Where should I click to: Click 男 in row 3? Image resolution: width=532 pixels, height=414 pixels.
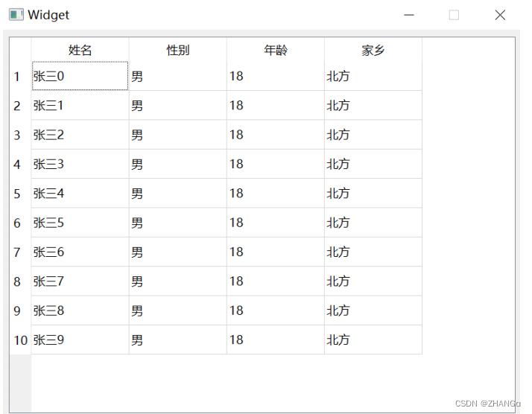point(178,135)
